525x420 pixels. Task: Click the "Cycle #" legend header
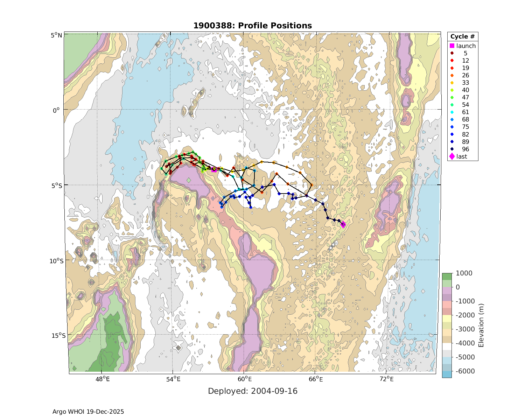coord(462,37)
